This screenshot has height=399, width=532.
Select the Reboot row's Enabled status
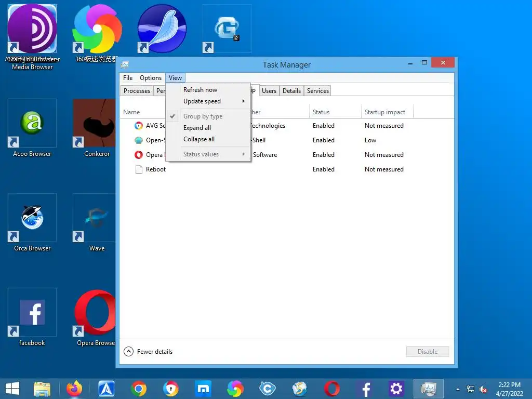(324, 169)
